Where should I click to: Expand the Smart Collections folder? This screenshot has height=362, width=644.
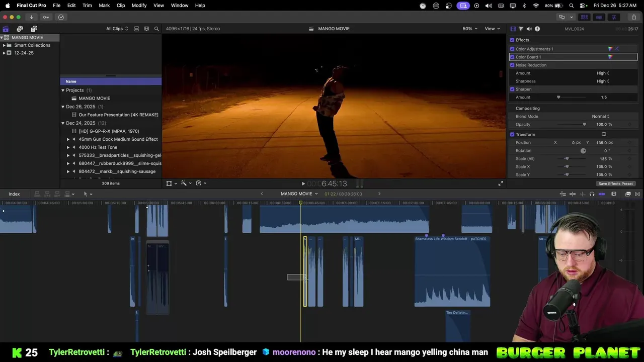click(4, 45)
